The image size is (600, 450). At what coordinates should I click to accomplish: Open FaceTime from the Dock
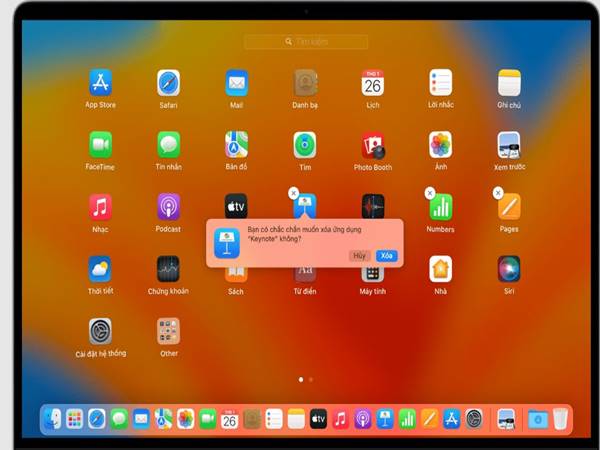pyautogui.click(x=208, y=419)
